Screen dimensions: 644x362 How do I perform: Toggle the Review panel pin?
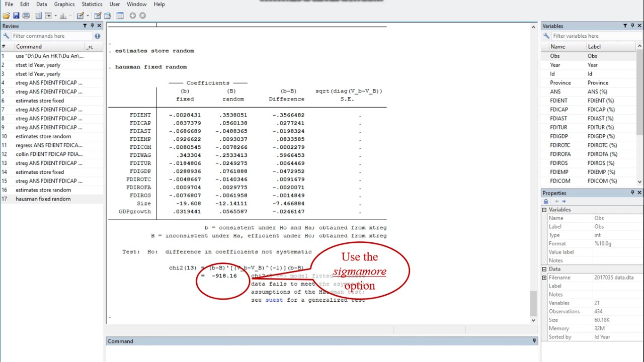(92, 26)
